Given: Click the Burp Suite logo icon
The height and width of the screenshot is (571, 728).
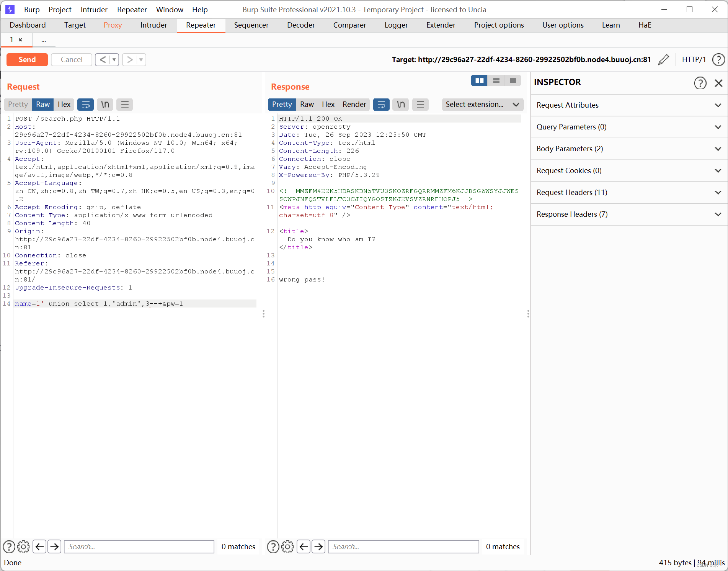Looking at the screenshot, I should pyautogui.click(x=10, y=9).
